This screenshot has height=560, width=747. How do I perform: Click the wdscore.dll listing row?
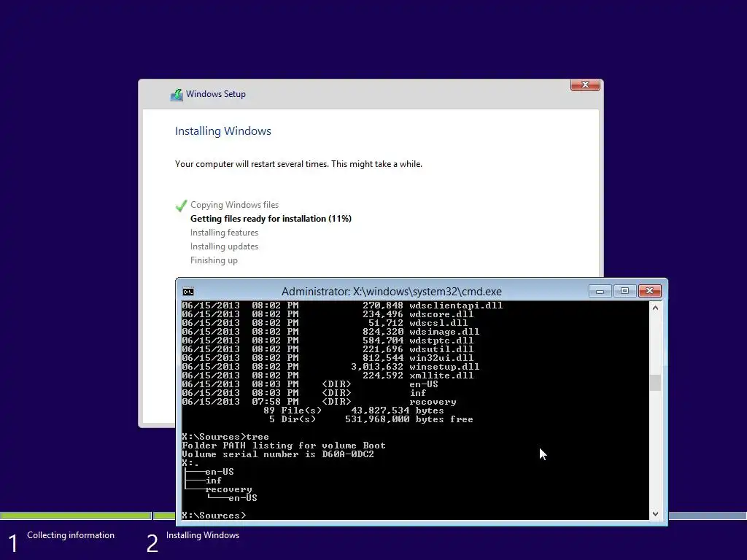click(328, 314)
